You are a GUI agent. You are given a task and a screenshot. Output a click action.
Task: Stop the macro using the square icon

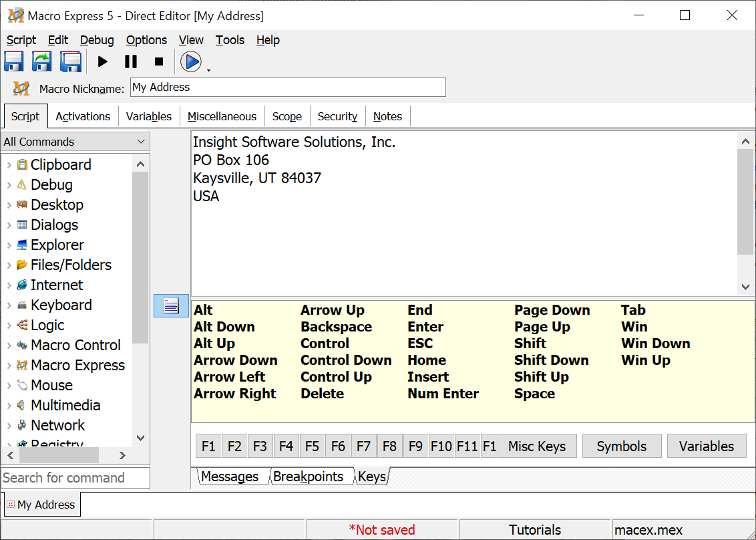coord(159,61)
